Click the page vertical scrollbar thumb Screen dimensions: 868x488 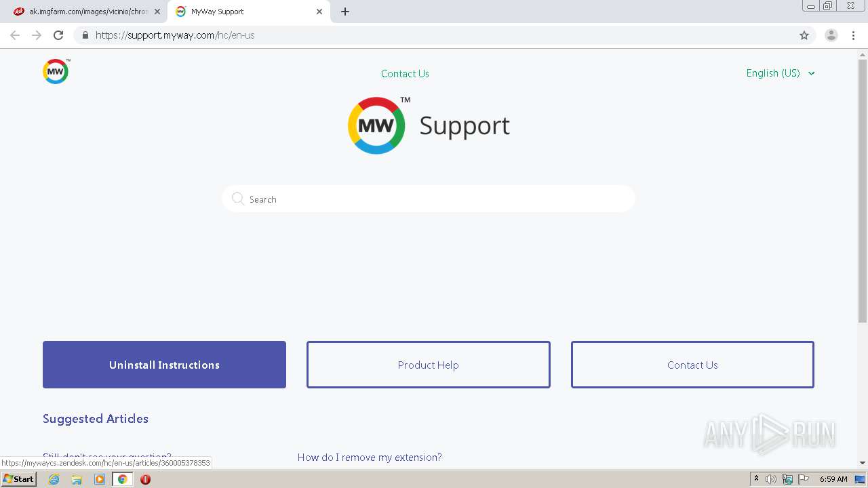pos(863,190)
